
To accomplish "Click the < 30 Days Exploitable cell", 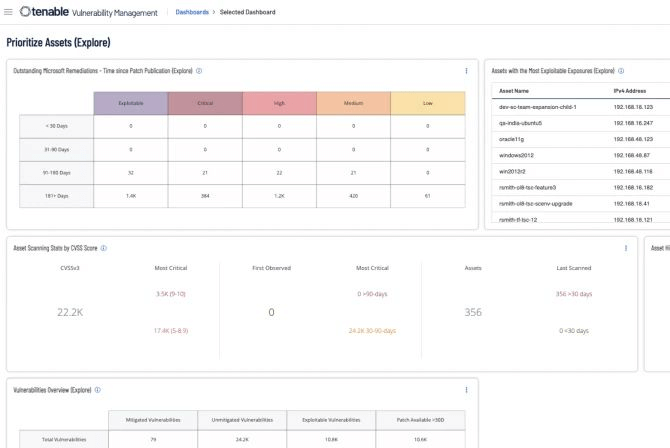I will pyautogui.click(x=131, y=126).
